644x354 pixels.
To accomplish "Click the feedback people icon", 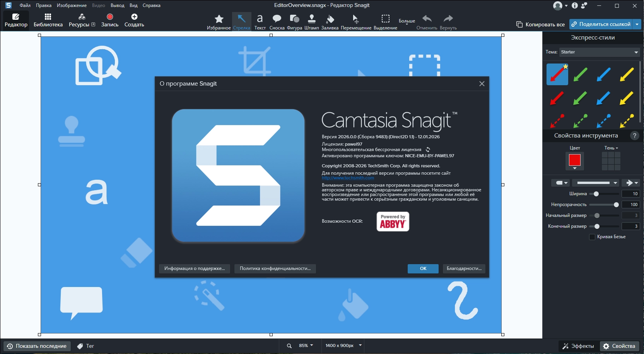I will click(584, 5).
